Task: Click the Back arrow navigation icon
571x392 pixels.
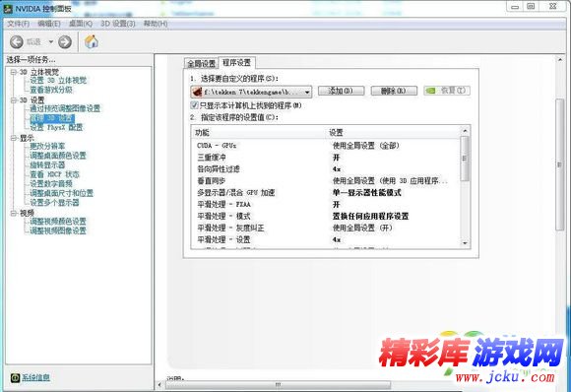Action: coord(17,42)
